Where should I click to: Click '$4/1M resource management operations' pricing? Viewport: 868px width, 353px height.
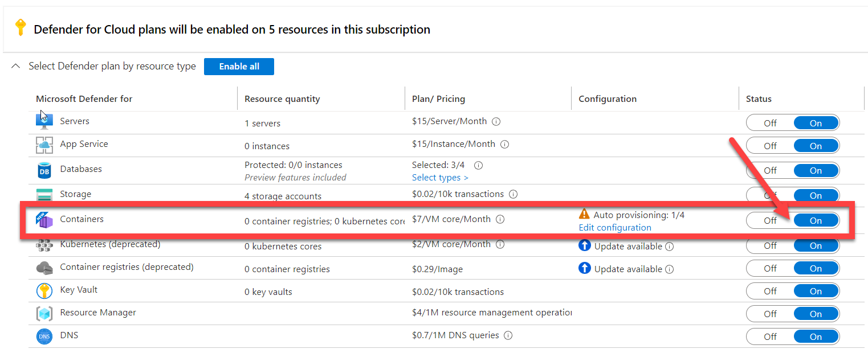pyautogui.click(x=492, y=312)
